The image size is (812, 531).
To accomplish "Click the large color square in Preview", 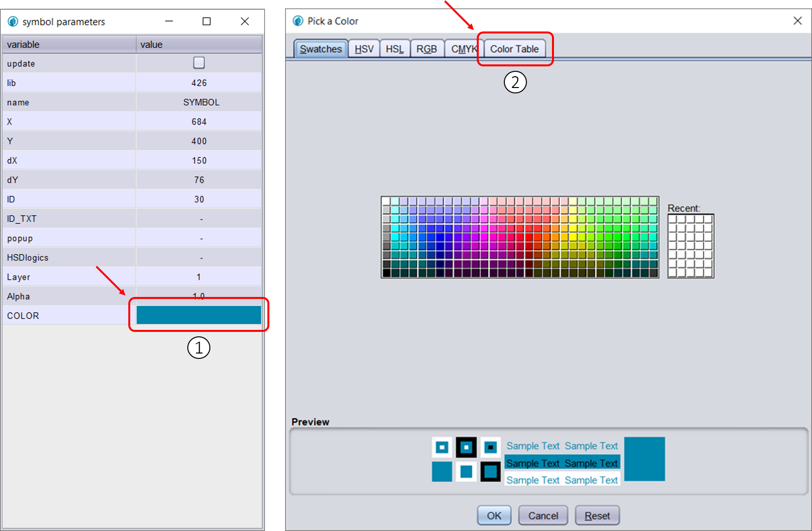I will 644,459.
